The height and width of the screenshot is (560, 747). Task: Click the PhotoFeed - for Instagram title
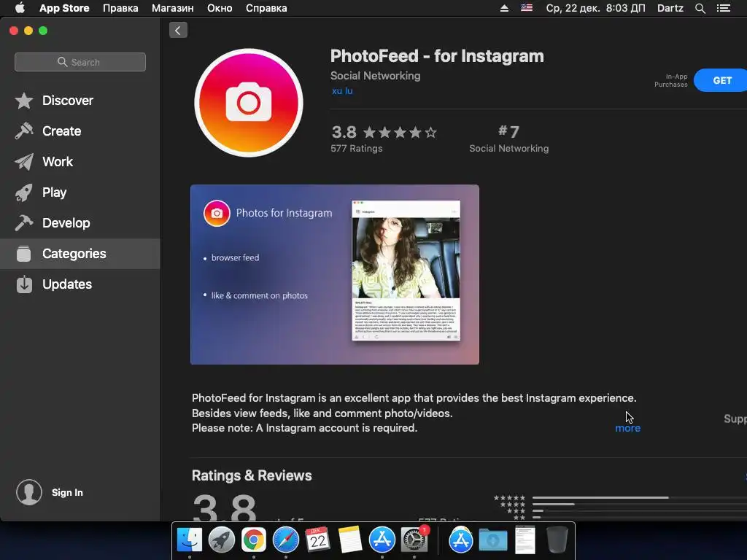point(437,56)
